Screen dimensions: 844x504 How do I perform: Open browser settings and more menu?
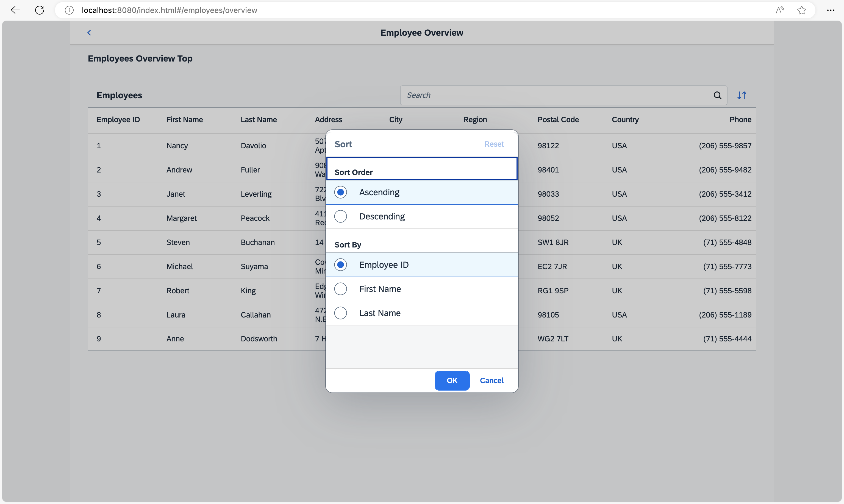(831, 10)
